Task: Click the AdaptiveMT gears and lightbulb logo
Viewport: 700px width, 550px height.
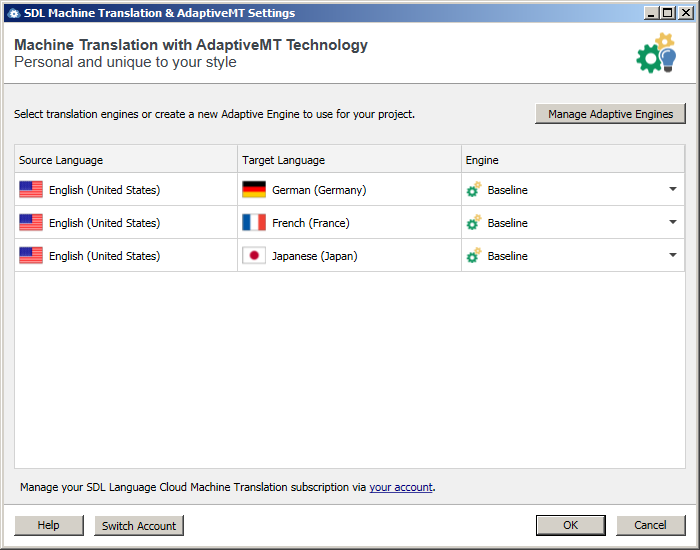Action: [x=656, y=53]
